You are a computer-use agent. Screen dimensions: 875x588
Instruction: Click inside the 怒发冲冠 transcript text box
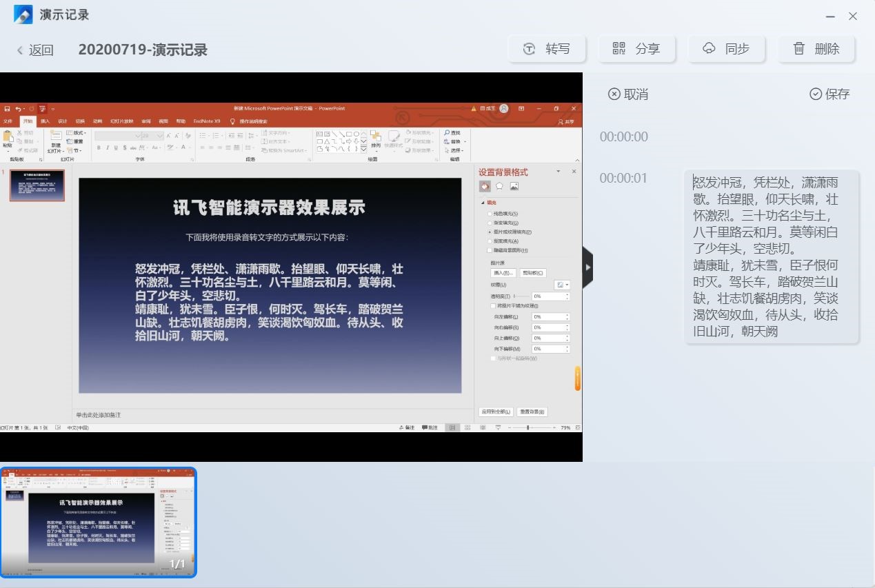[x=772, y=256]
